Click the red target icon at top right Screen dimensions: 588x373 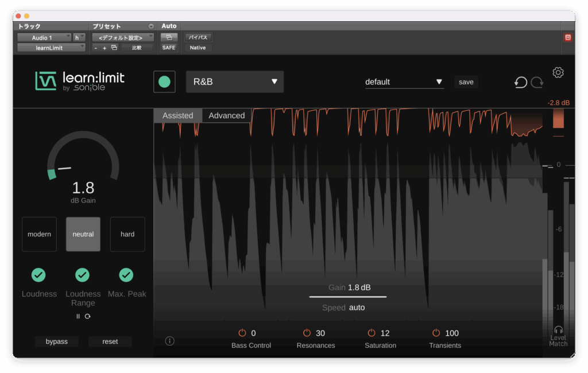[568, 37]
